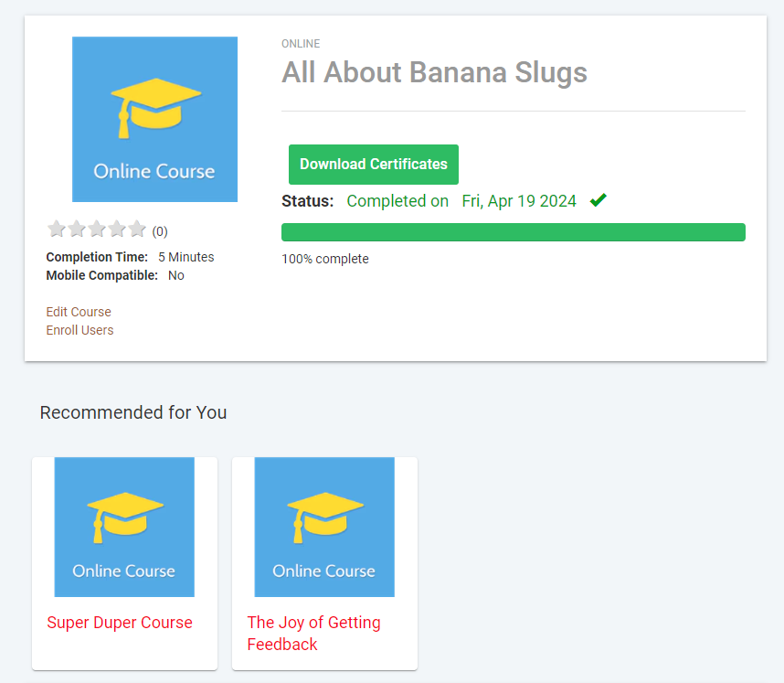
Task: Expand the Recommended for You section
Action: (x=132, y=412)
